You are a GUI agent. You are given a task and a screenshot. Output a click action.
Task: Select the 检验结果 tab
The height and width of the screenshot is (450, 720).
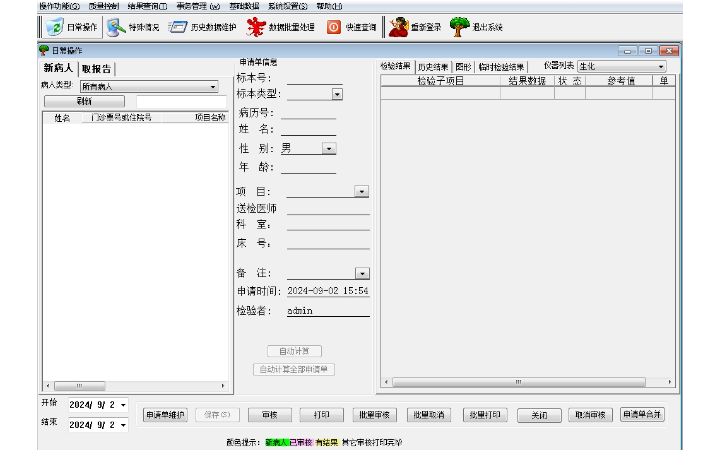coord(395,66)
